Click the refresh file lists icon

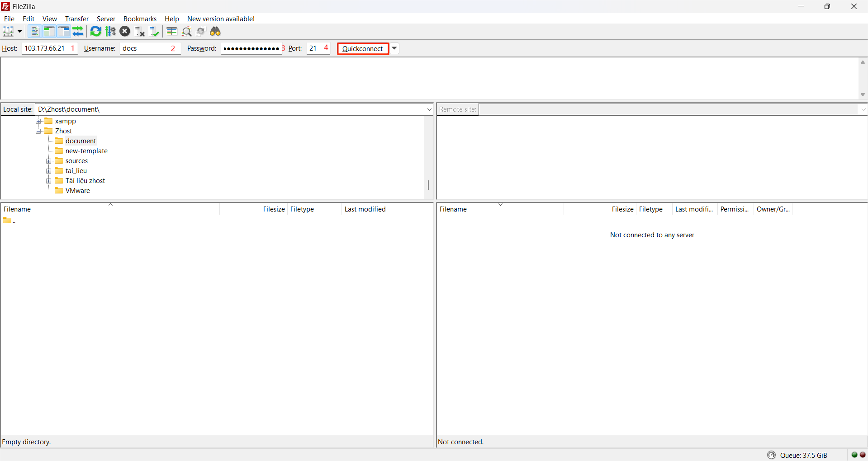pyautogui.click(x=95, y=31)
